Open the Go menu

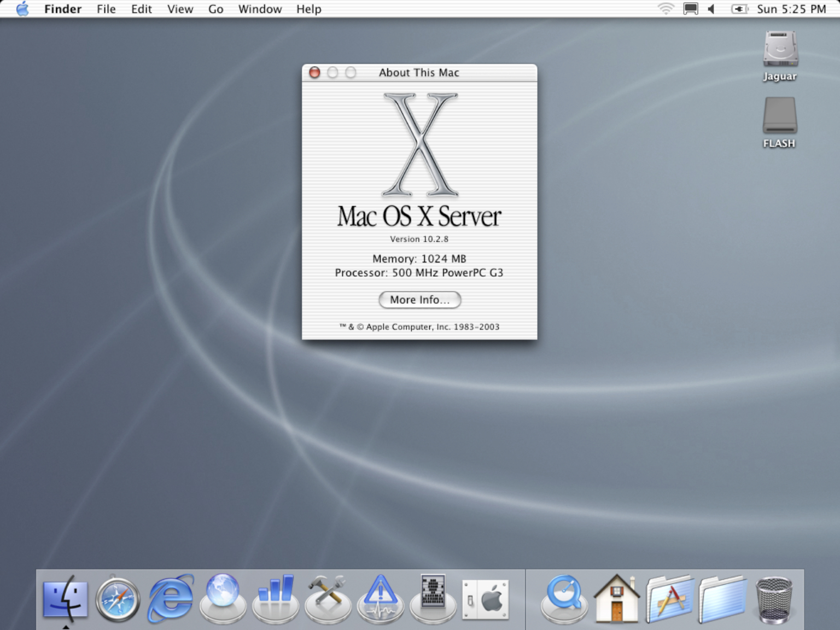215,9
